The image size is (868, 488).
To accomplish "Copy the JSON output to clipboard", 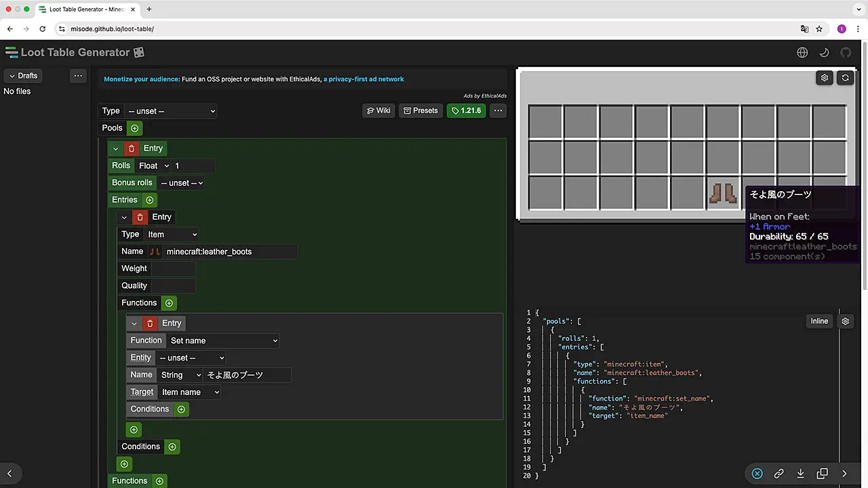I will point(822,474).
